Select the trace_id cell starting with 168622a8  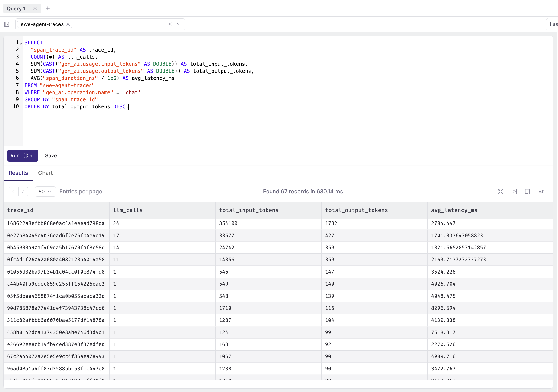click(x=56, y=223)
